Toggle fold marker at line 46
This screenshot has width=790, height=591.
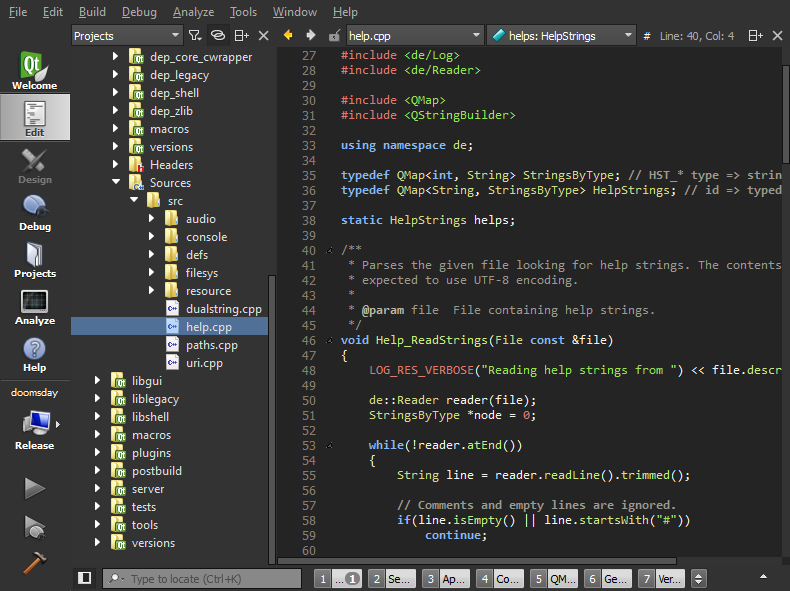[x=330, y=341]
